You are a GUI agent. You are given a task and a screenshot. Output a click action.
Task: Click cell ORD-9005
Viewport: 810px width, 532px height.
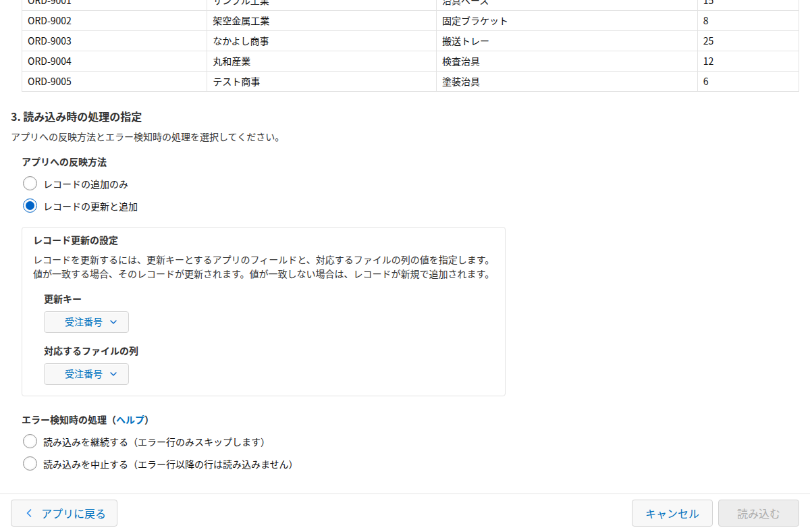[x=114, y=82]
